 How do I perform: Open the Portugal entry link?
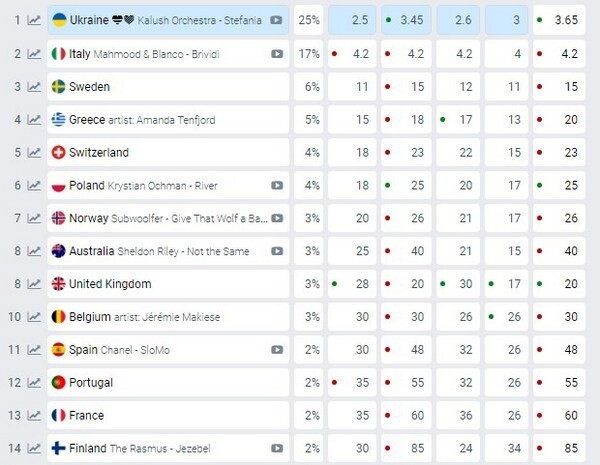coord(91,383)
